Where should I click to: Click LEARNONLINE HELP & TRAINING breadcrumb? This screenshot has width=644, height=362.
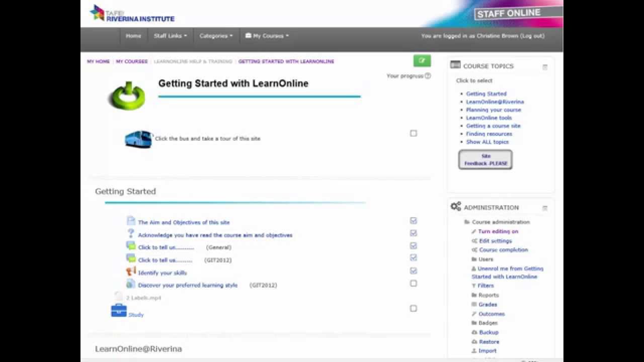tap(193, 61)
